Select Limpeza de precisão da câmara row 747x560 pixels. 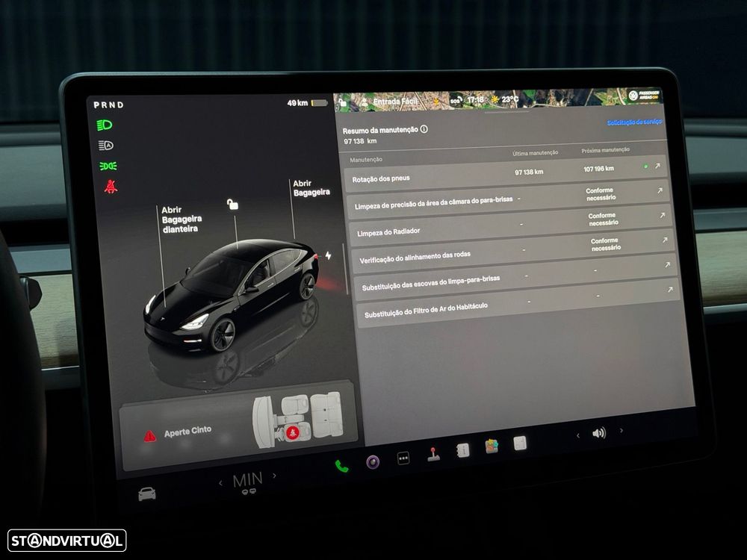(x=509, y=199)
